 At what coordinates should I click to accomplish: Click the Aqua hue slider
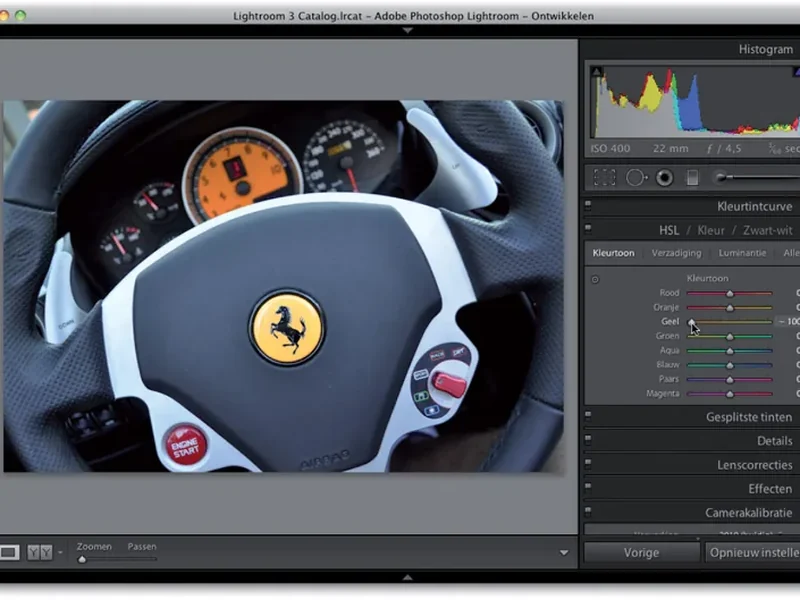pos(729,351)
